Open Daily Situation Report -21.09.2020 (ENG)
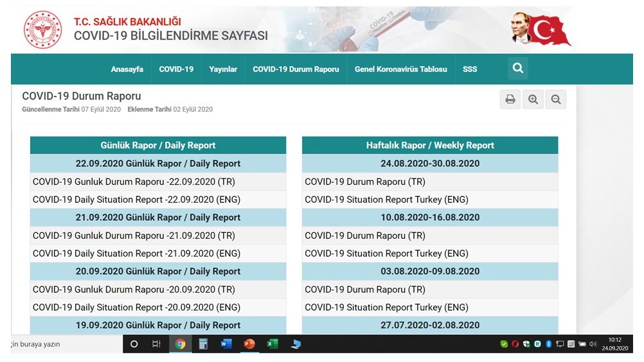This screenshot has height=362, width=644. [136, 254]
